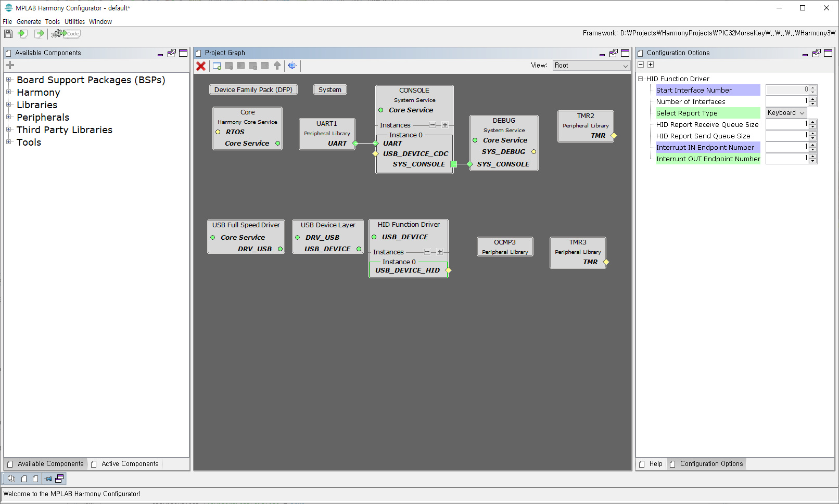Maximize the Configuration Options panel
839x504 pixels.
click(x=828, y=53)
